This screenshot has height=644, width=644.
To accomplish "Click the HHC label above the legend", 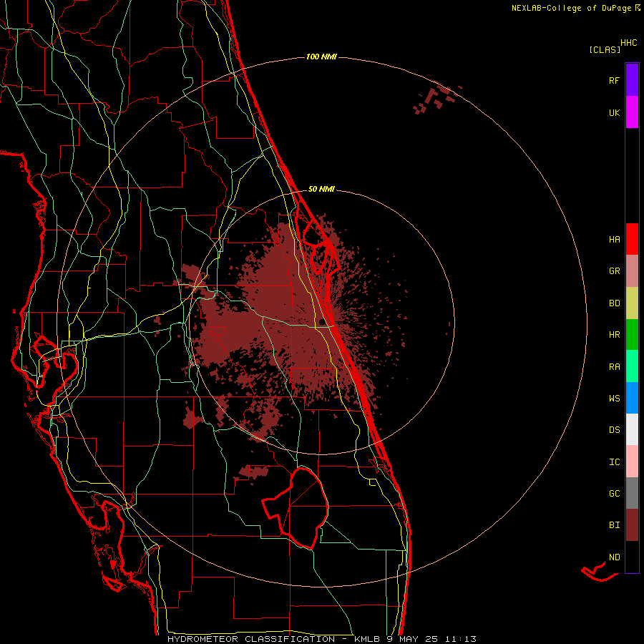I will (629, 43).
